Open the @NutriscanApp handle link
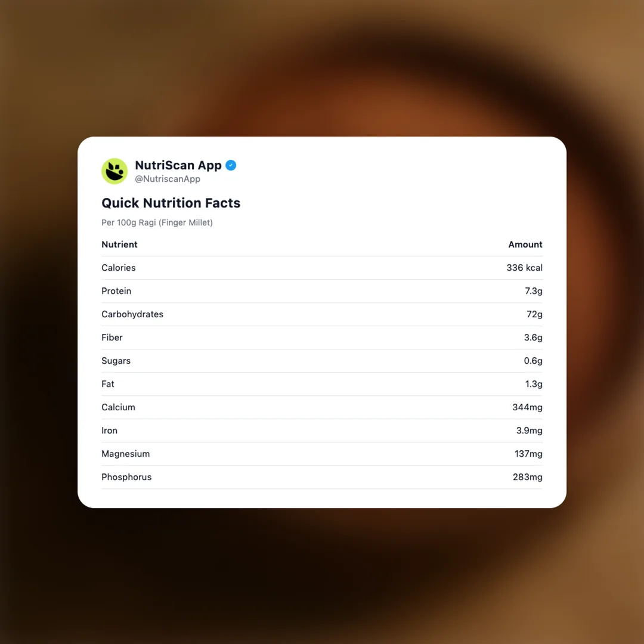The image size is (644, 644). click(168, 179)
